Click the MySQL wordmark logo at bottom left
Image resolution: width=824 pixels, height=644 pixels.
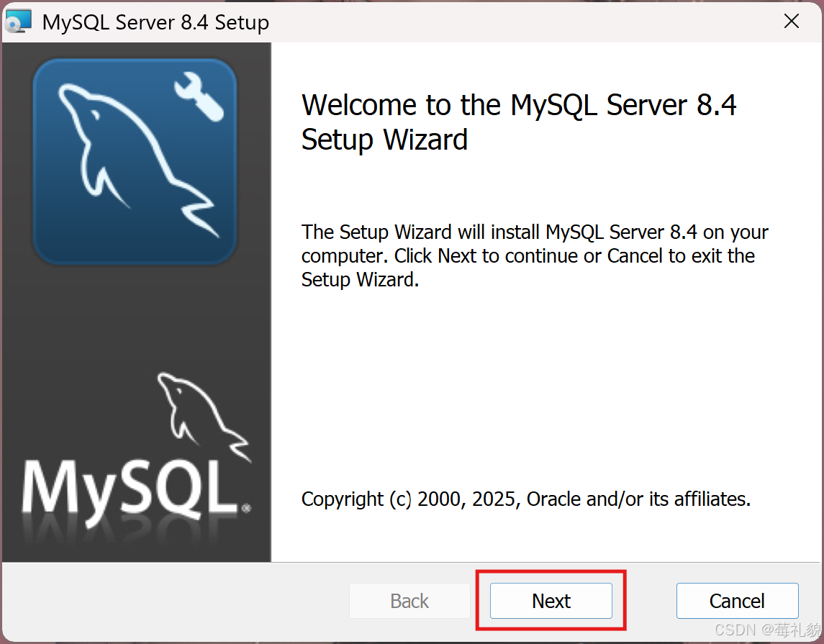(136, 452)
